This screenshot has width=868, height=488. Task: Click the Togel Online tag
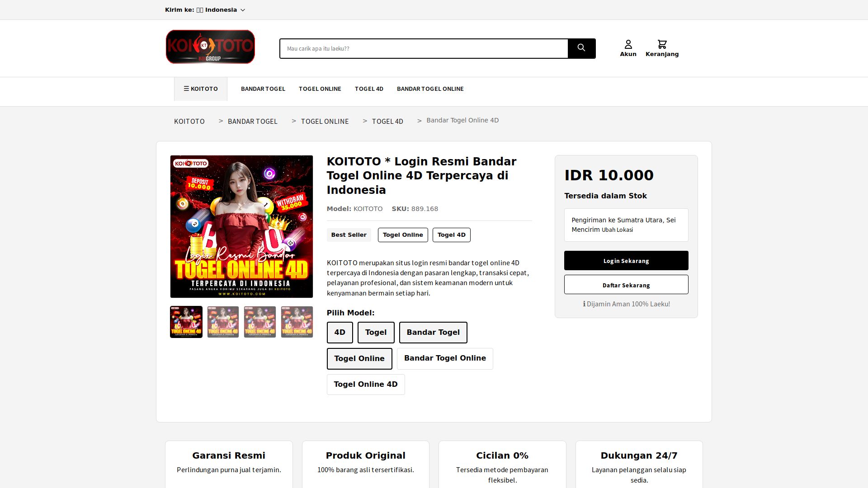pos(403,235)
